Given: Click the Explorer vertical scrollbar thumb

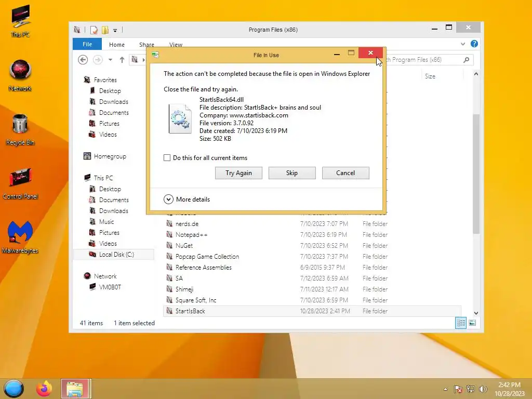Looking at the screenshot, I should [476, 174].
